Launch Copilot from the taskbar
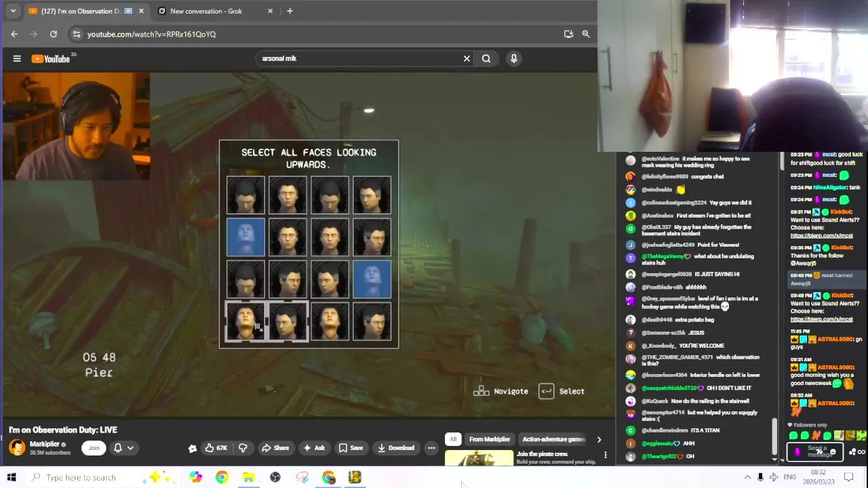This screenshot has width=868, height=488. (195, 477)
